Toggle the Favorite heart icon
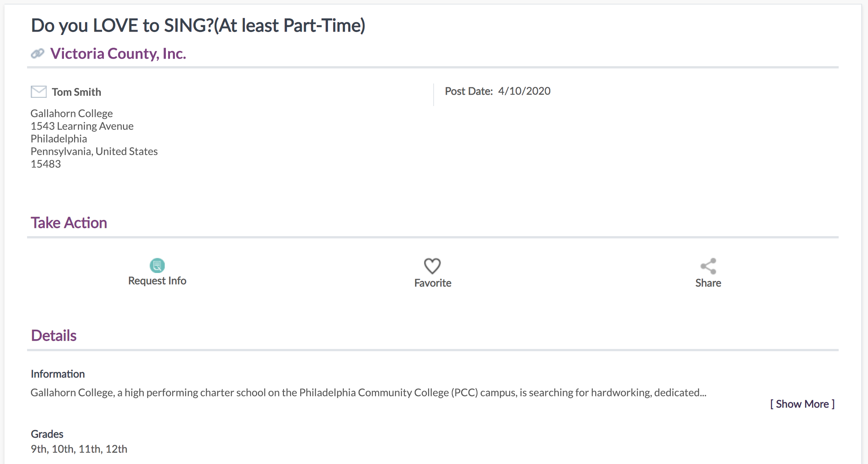This screenshot has width=868, height=464. point(432,266)
